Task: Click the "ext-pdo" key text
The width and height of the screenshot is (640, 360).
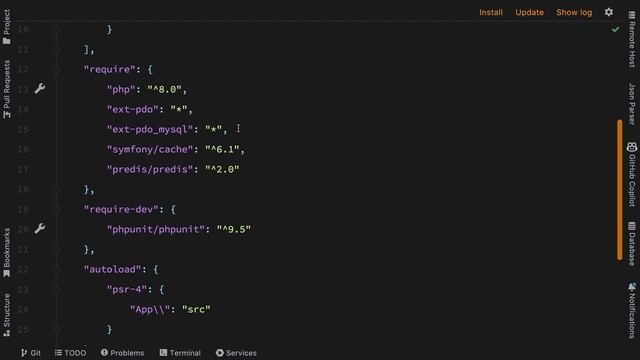Action: coord(133,109)
